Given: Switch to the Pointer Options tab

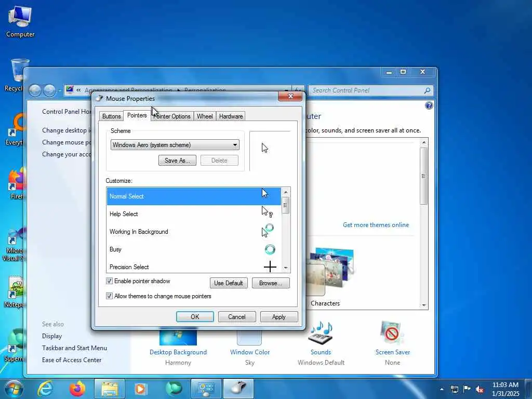Looking at the screenshot, I should 172,116.
